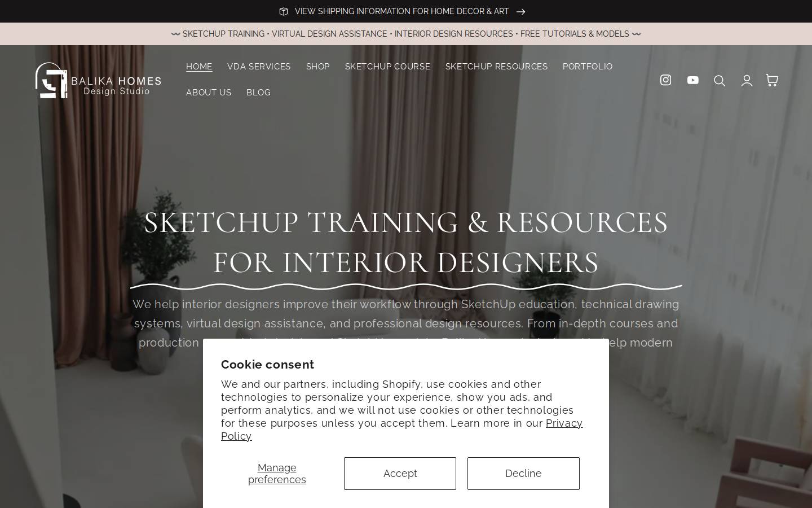Viewport: 812px width, 508px height.
Task: Open the SketchUp Resources menu item
Action: 496,67
